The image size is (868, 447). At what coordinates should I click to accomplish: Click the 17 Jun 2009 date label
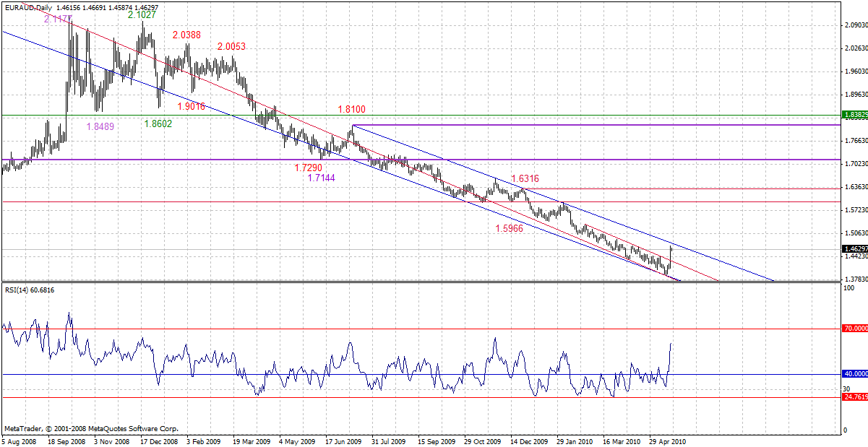[342, 441]
